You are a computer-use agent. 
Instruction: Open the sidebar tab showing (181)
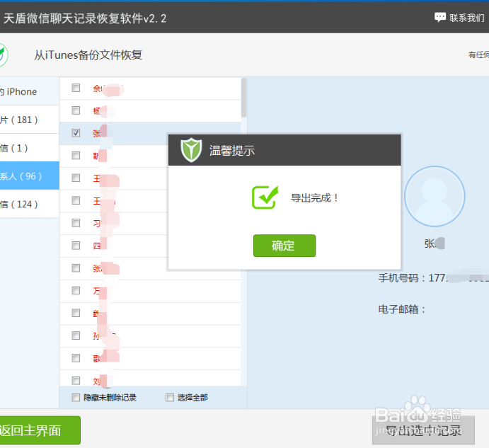pos(29,120)
